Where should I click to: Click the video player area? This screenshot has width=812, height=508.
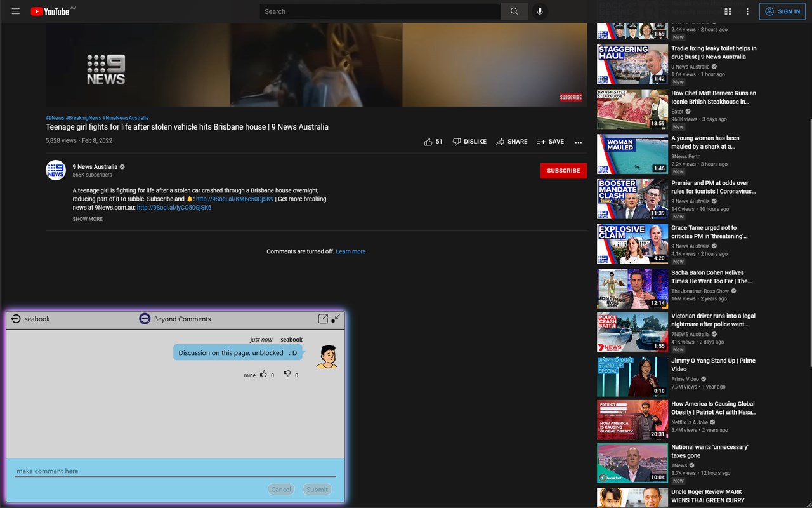click(316, 65)
